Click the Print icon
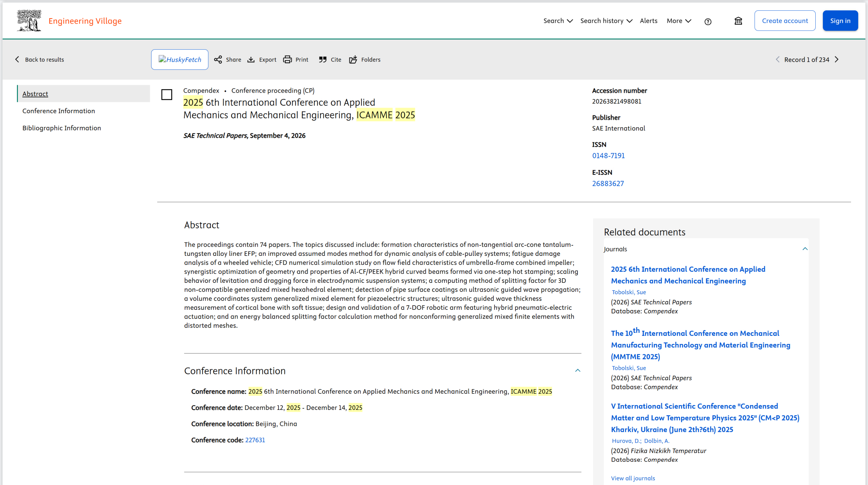This screenshot has height=485, width=868. pyautogui.click(x=287, y=60)
